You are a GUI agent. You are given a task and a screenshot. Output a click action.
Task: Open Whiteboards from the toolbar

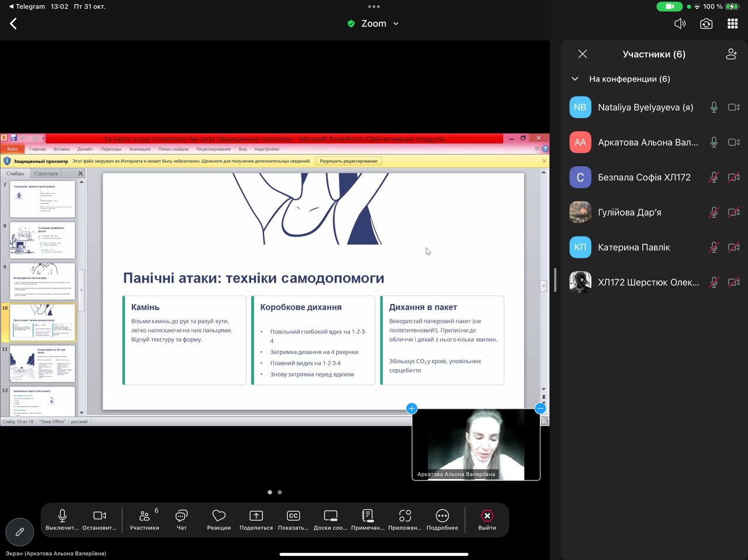(330, 516)
